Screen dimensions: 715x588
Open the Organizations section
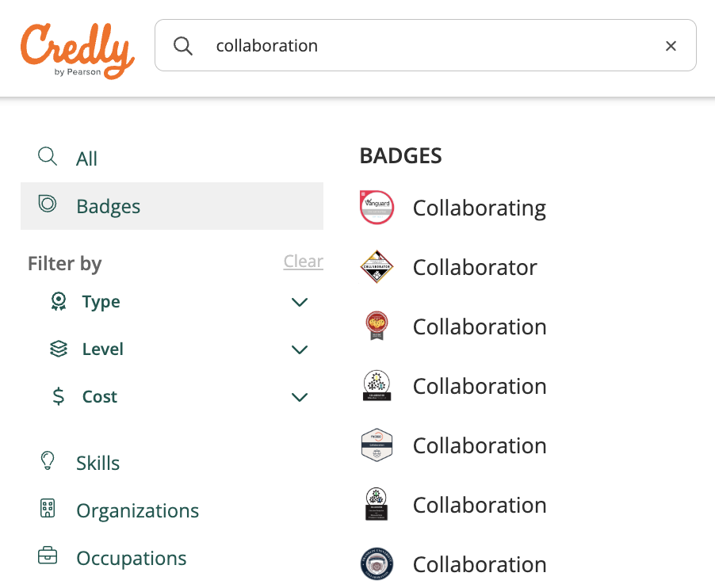pyautogui.click(x=137, y=510)
